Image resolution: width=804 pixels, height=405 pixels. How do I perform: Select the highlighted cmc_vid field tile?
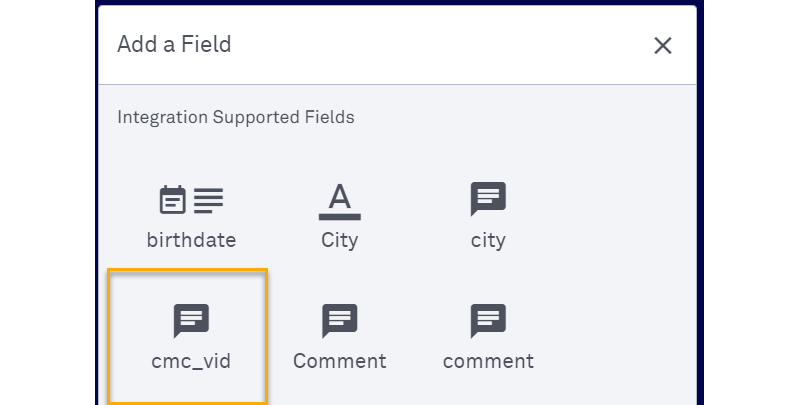click(188, 336)
